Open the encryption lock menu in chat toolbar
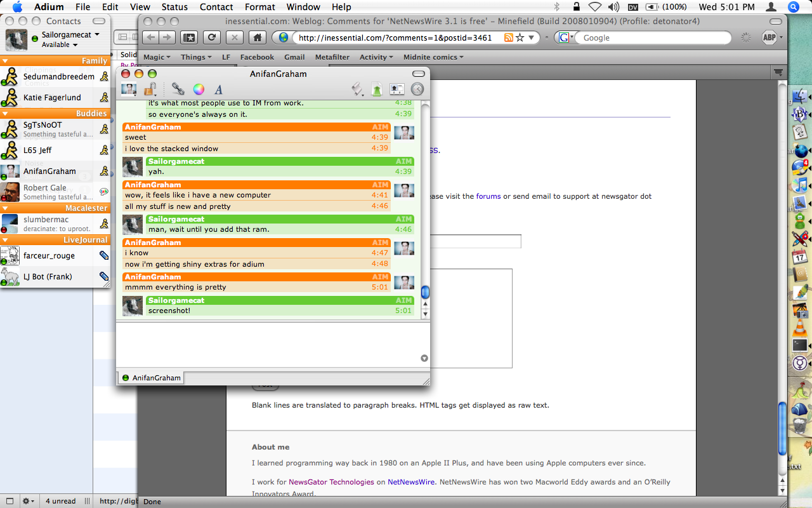Screen dimensions: 812x508 150,90
